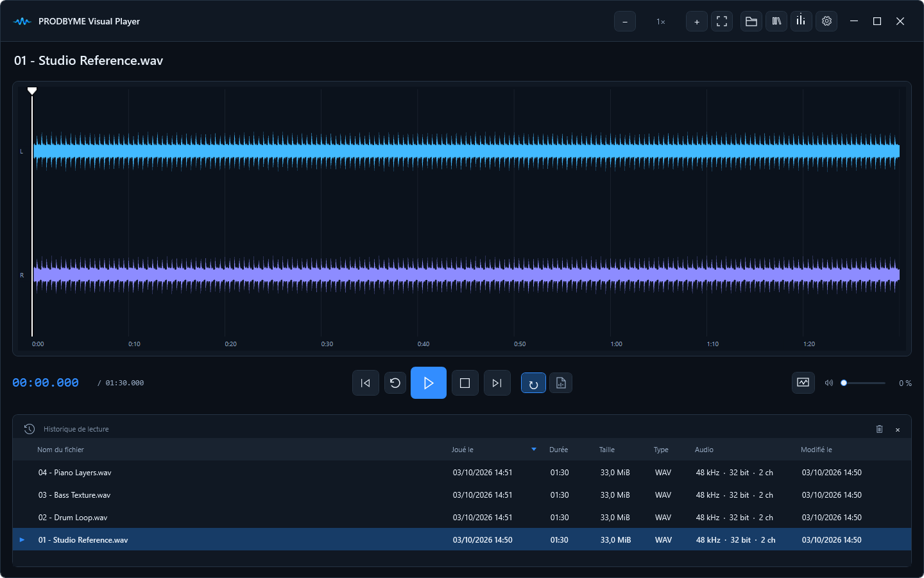Image resolution: width=924 pixels, height=578 pixels.
Task: Click the current time display 00:00.000
Action: [46, 383]
